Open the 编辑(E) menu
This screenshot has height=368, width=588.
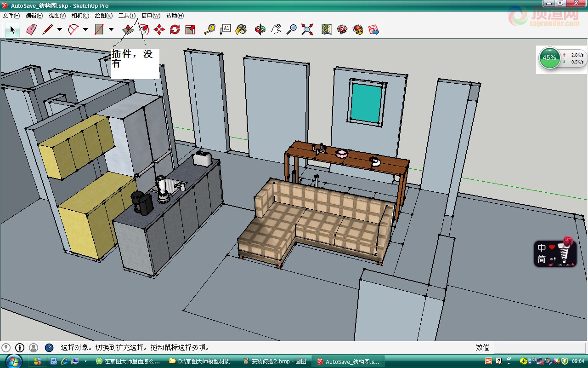(x=34, y=16)
